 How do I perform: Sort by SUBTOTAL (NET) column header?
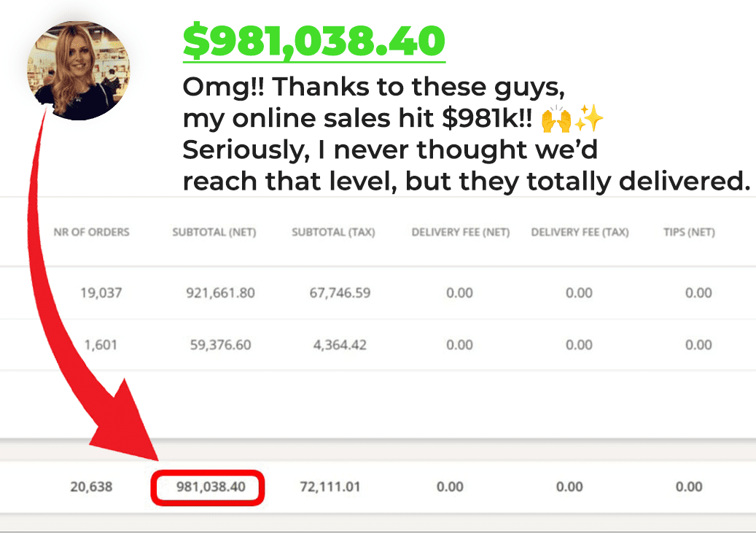[x=214, y=232]
